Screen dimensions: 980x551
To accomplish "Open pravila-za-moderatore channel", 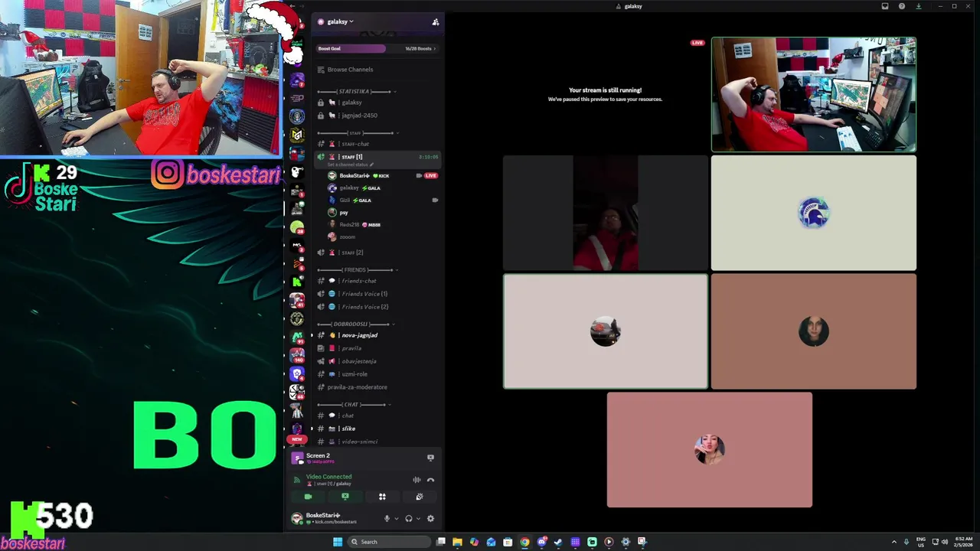I will pos(377,387).
